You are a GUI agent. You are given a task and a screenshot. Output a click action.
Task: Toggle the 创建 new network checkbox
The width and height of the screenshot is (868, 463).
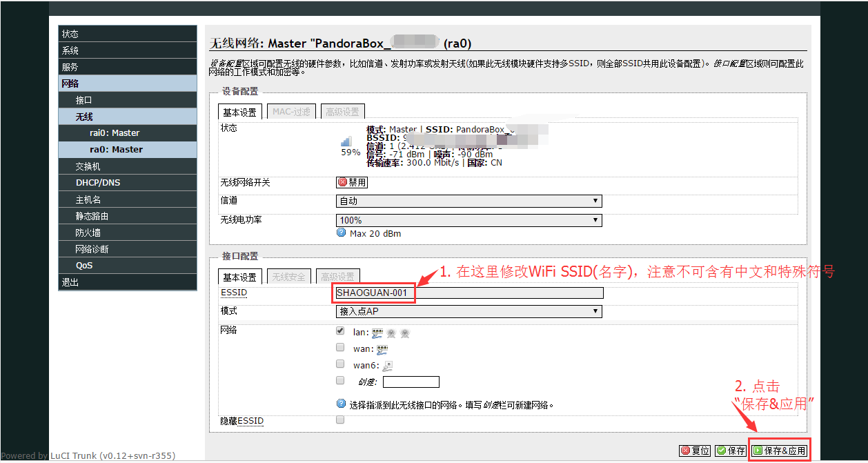tap(340, 380)
